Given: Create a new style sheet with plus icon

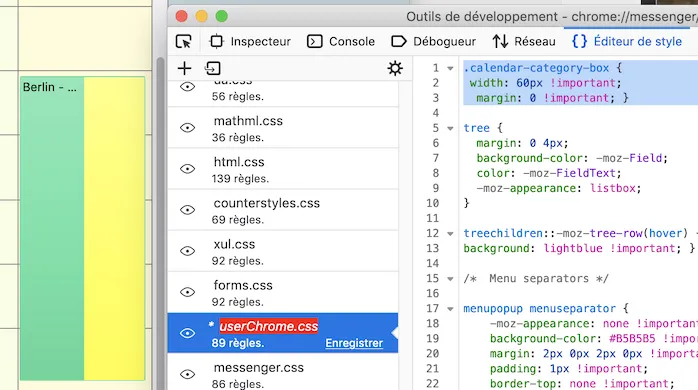Looking at the screenshot, I should click(184, 68).
